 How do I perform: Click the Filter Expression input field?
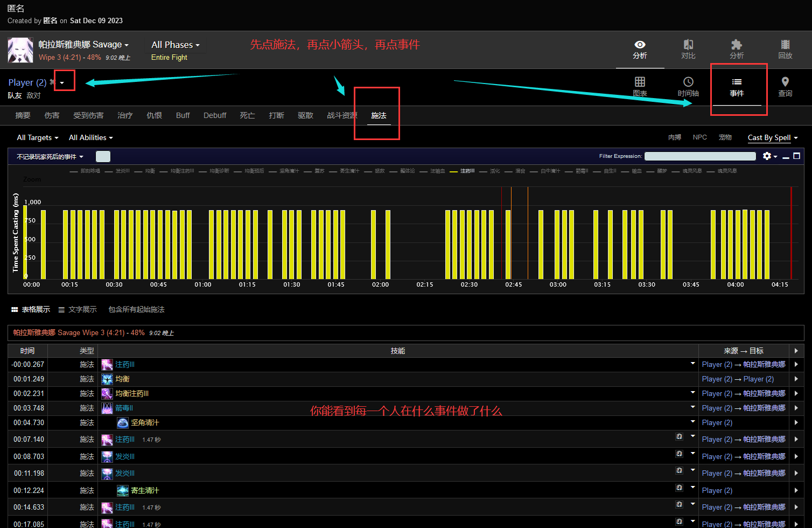(700, 156)
